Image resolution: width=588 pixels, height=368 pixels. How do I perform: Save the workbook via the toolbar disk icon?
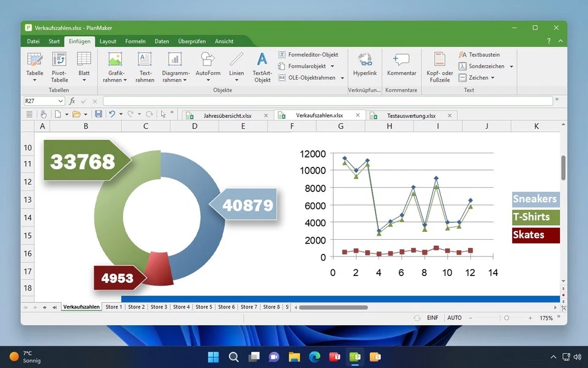[98, 113]
